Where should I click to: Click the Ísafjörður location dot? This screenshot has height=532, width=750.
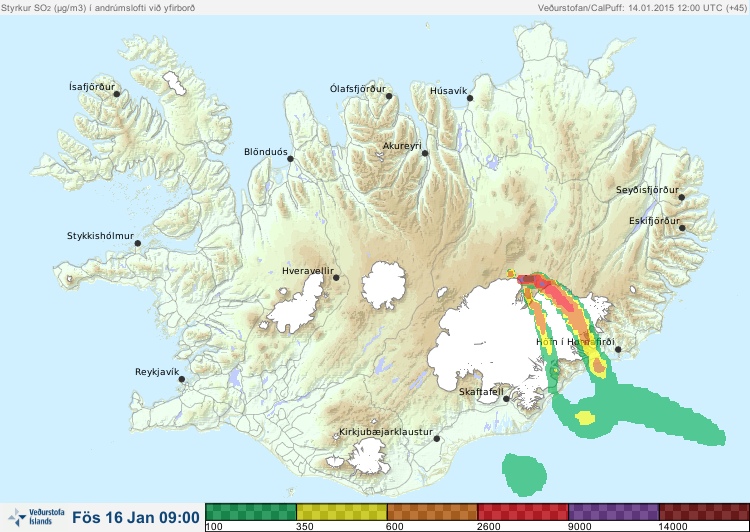click(116, 94)
